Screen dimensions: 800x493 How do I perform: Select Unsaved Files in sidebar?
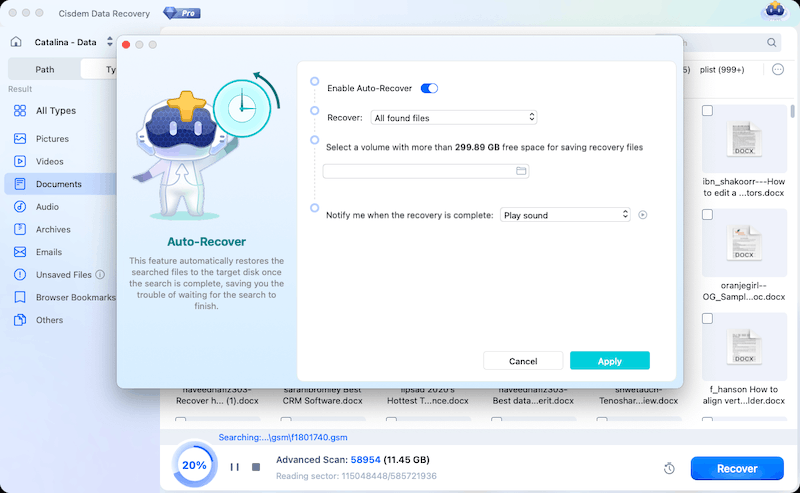click(63, 275)
